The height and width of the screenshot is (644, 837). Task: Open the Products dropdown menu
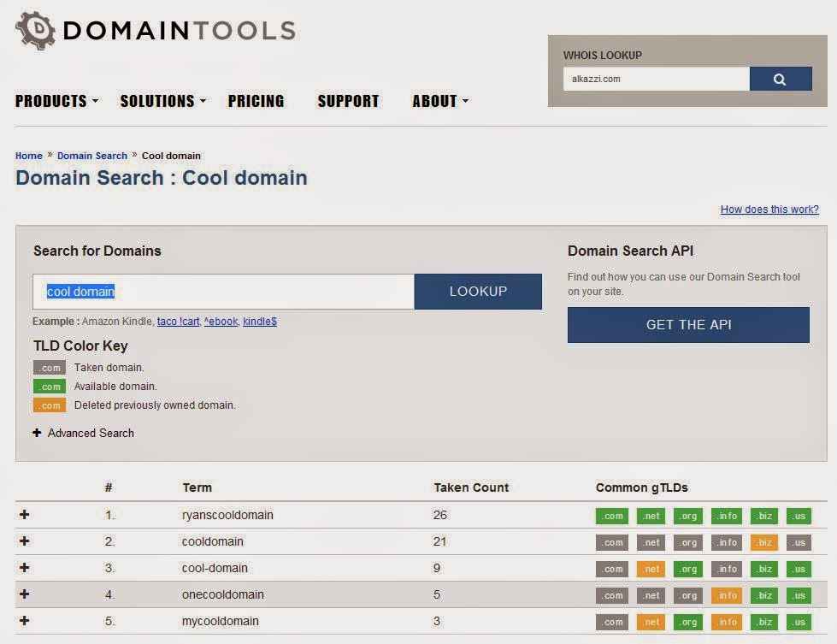(x=50, y=100)
